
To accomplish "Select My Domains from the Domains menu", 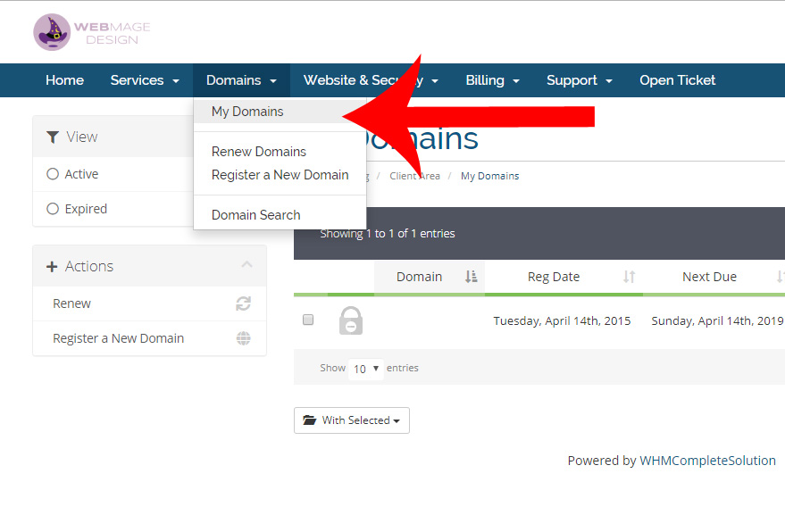I will 248,112.
